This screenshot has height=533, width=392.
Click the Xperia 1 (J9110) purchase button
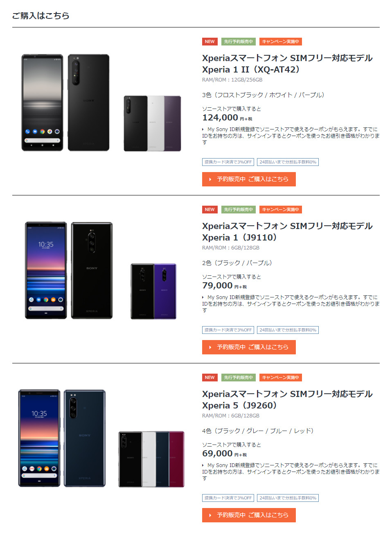pos(249,347)
